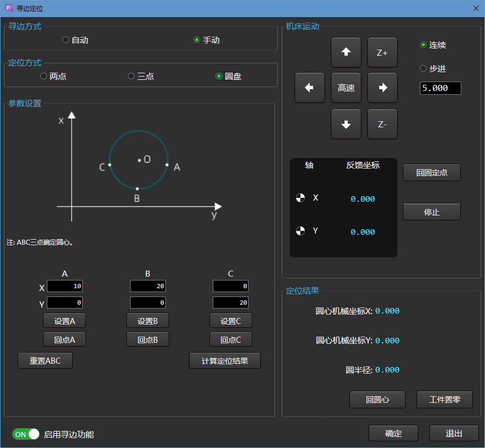Select 步进 step motion mode
The width and height of the screenshot is (485, 448).
433,68
